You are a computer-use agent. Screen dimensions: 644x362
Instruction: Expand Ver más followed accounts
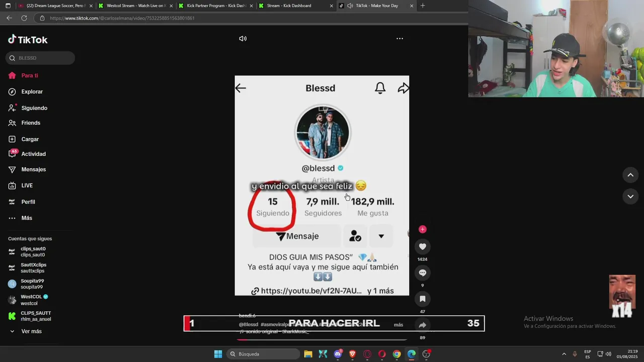(x=26, y=331)
